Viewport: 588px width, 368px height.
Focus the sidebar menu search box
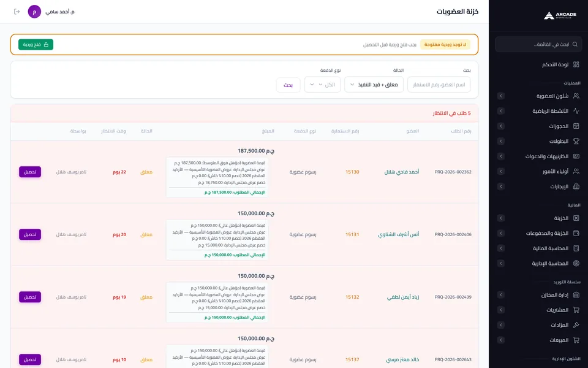pyautogui.click(x=538, y=44)
